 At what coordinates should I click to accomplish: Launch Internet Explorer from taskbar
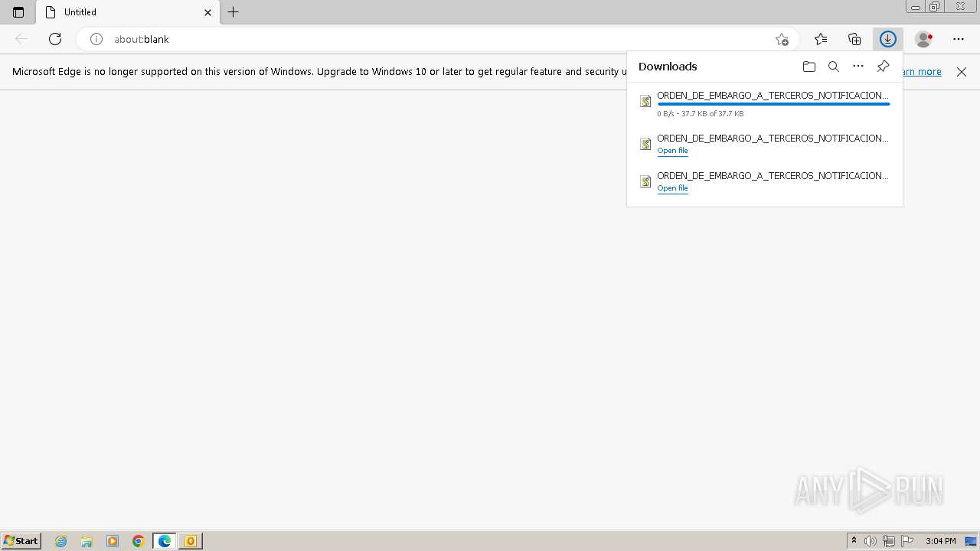(x=61, y=541)
